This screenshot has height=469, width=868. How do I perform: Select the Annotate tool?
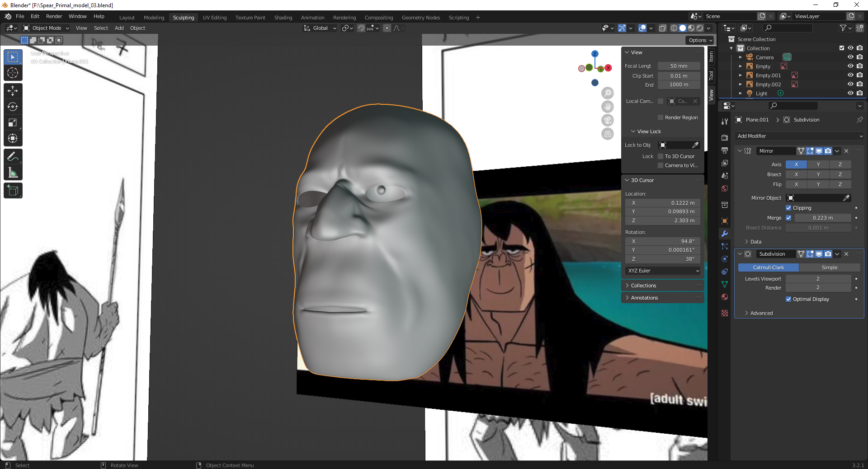tap(13, 157)
